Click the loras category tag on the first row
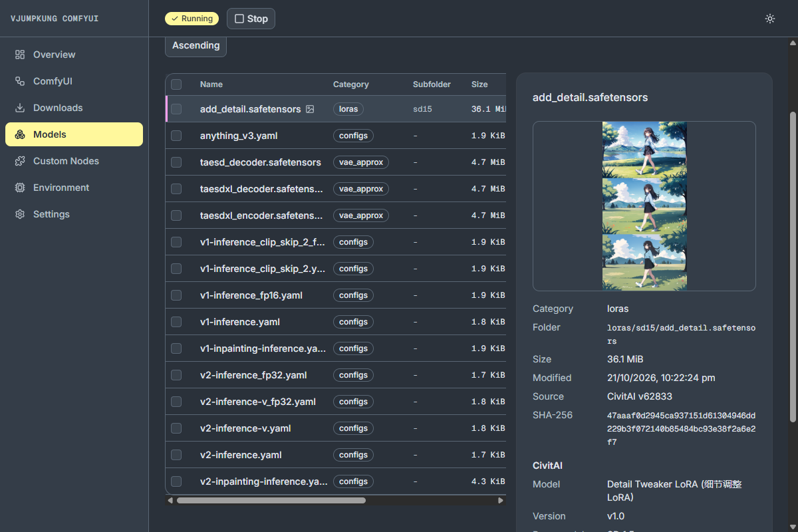Screen dimensions: 798x532 (348, 109)
